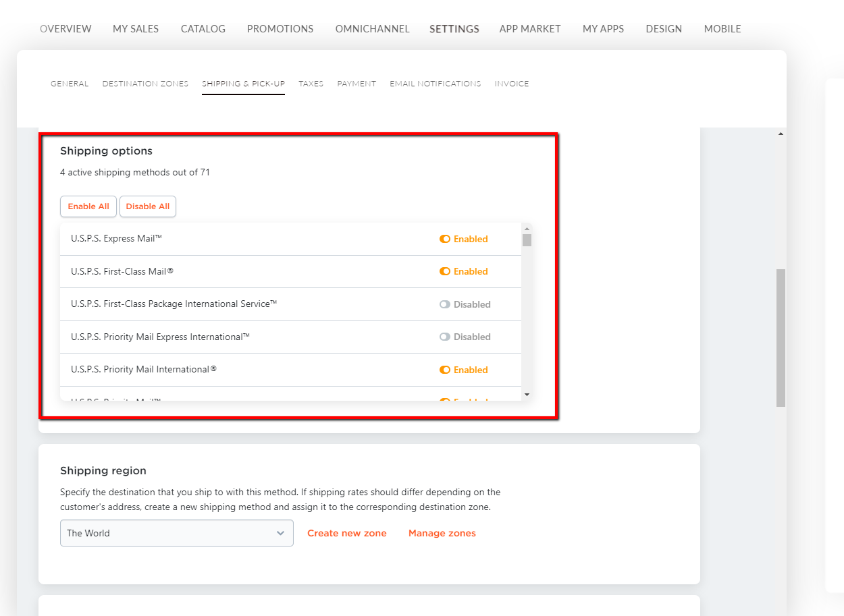844x616 pixels.
Task: Click shipping methods list scroll-up arrow
Action: pyautogui.click(x=527, y=229)
